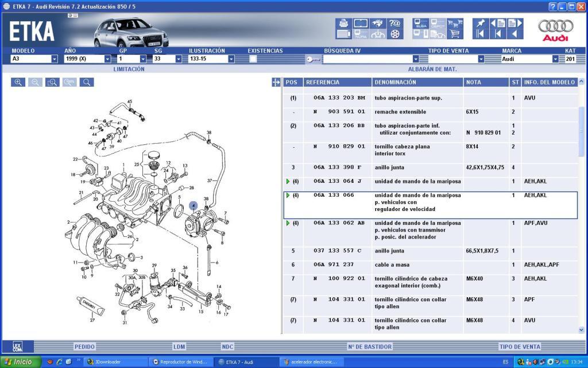This screenshot has width=588, height=368.
Task: Expand the Tipo de Venta dropdown
Action: (x=481, y=59)
